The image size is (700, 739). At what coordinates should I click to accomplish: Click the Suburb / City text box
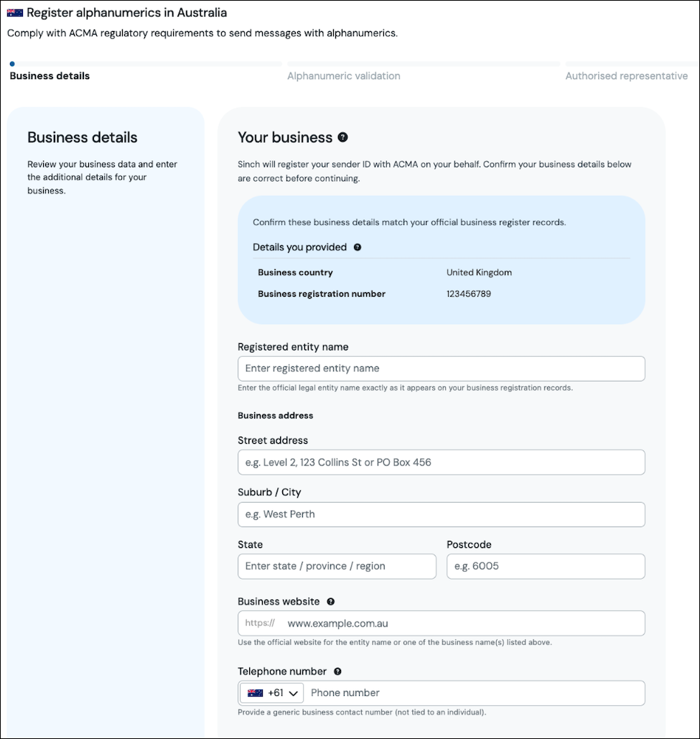pos(442,514)
